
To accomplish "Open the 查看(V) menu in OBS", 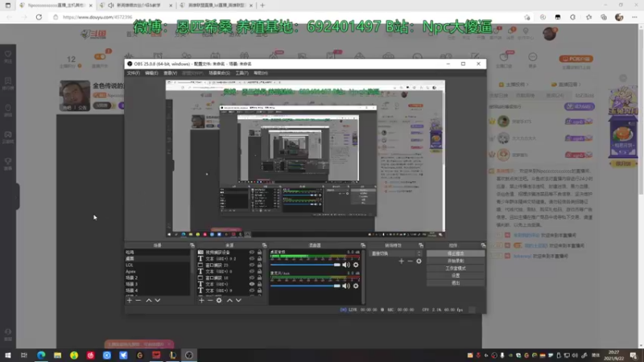I will [x=170, y=73].
